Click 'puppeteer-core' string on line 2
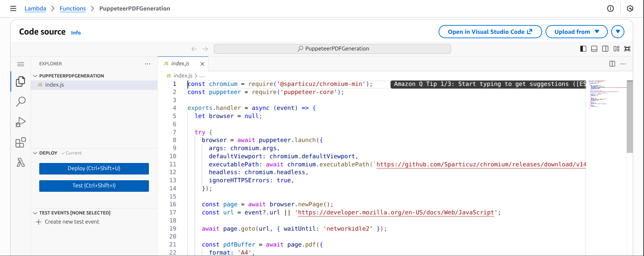 point(309,92)
